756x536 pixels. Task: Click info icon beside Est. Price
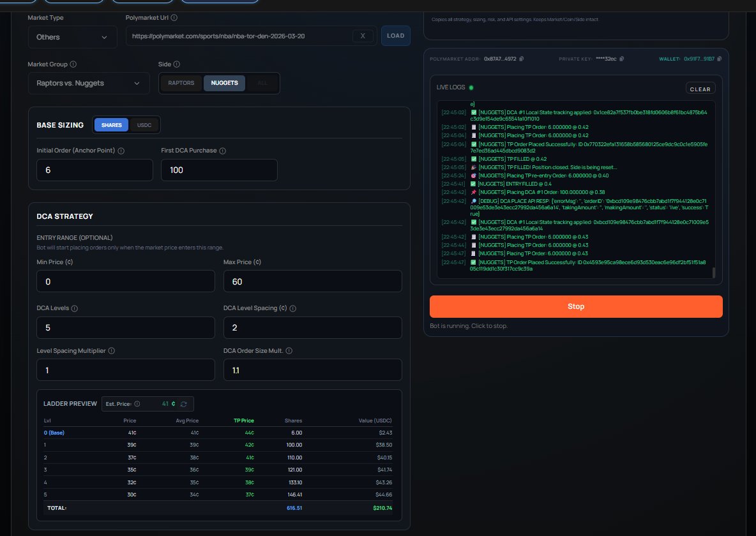[x=137, y=404]
